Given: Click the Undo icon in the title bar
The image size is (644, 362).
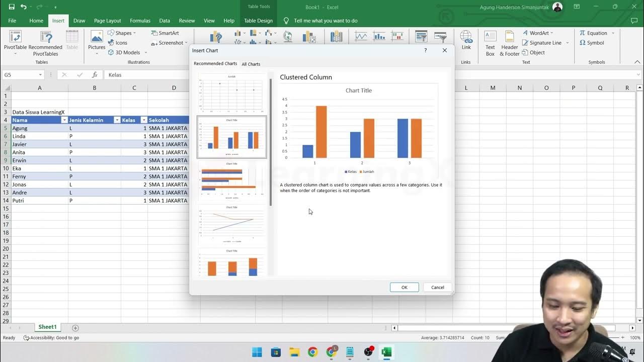Looking at the screenshot, I should click(24, 7).
